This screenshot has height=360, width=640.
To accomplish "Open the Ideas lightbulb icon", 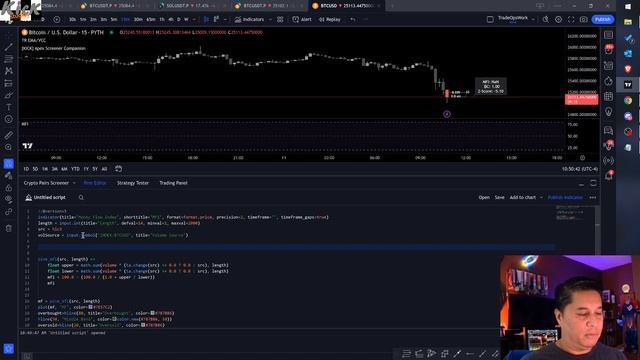I will [609, 112].
